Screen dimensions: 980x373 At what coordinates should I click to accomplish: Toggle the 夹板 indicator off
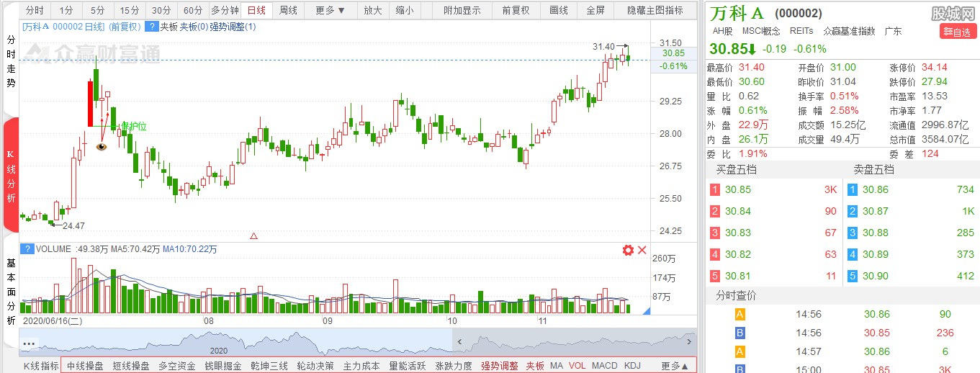point(535,366)
